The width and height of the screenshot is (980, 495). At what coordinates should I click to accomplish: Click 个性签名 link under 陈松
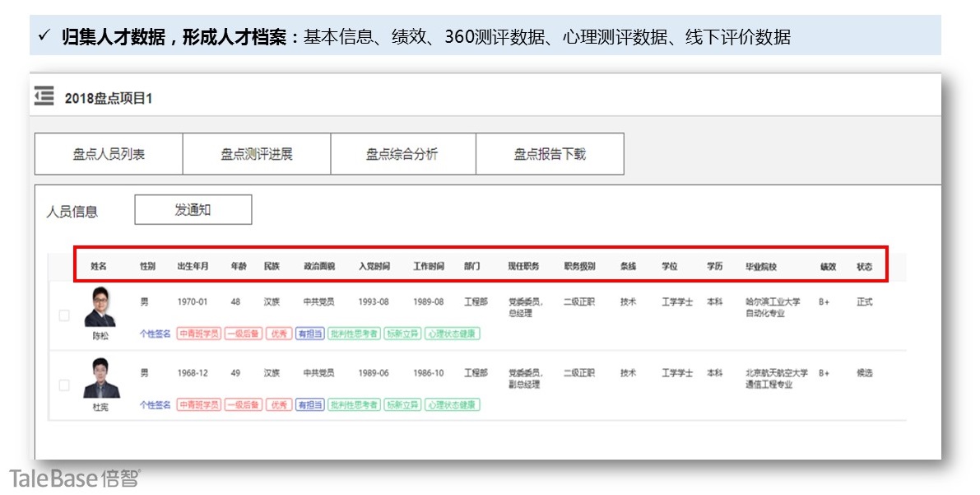[156, 334]
